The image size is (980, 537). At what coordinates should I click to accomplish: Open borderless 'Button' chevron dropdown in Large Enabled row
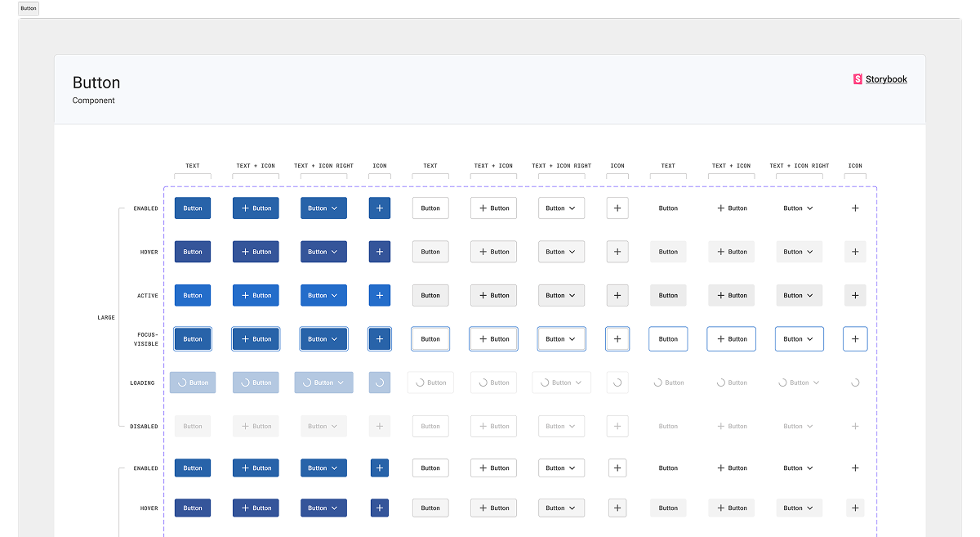pyautogui.click(x=799, y=208)
